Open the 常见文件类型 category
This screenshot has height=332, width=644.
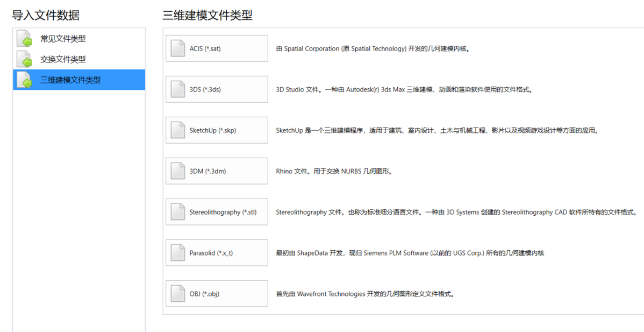coord(63,39)
